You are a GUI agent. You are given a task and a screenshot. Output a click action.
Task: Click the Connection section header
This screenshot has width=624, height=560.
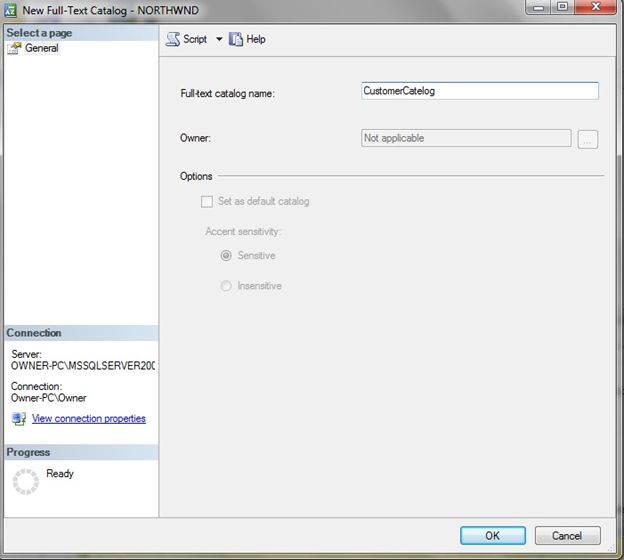(x=81, y=333)
